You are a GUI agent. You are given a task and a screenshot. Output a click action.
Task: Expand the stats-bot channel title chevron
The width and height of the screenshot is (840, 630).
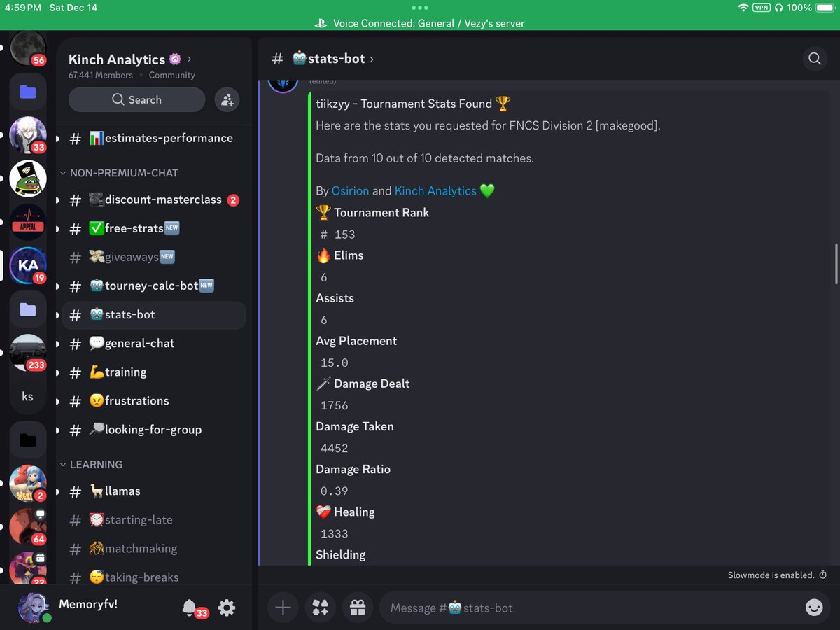[372, 59]
